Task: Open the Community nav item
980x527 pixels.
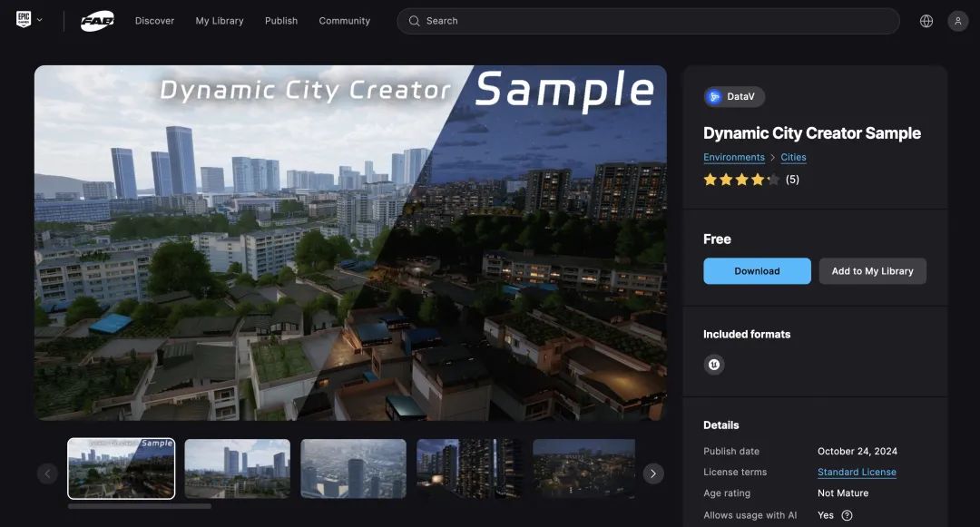Action: 345,21
